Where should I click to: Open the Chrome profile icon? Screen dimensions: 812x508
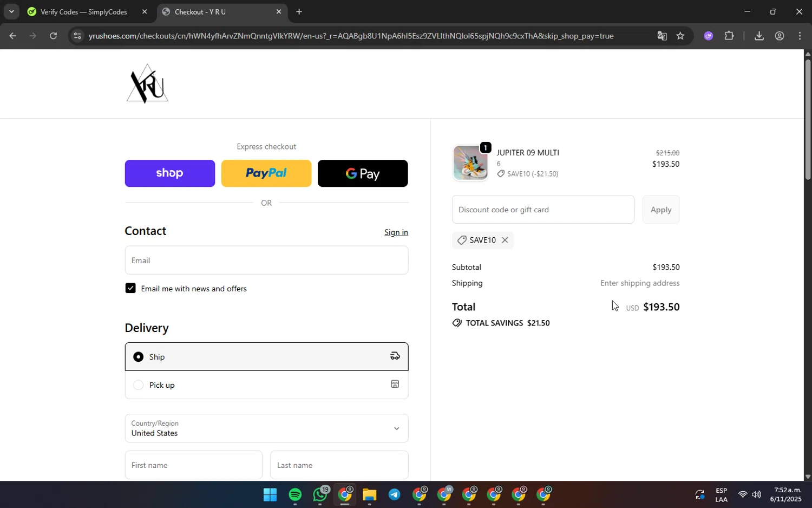click(780, 36)
